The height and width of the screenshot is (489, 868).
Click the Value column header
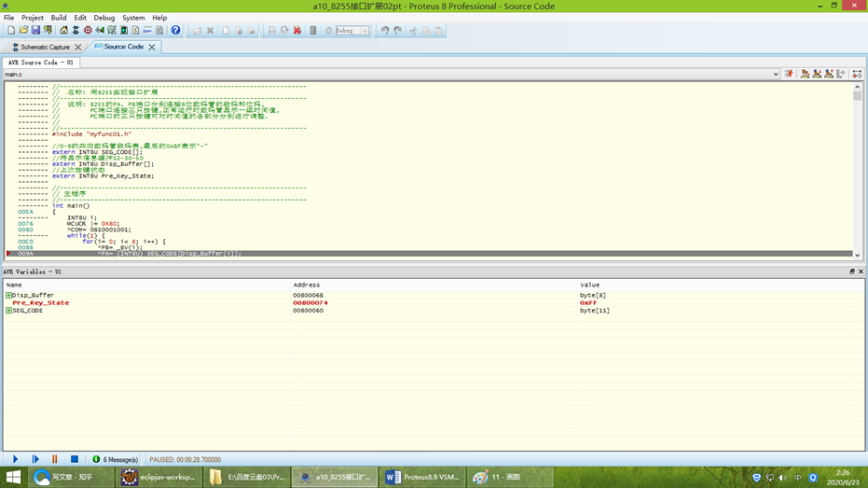click(589, 285)
